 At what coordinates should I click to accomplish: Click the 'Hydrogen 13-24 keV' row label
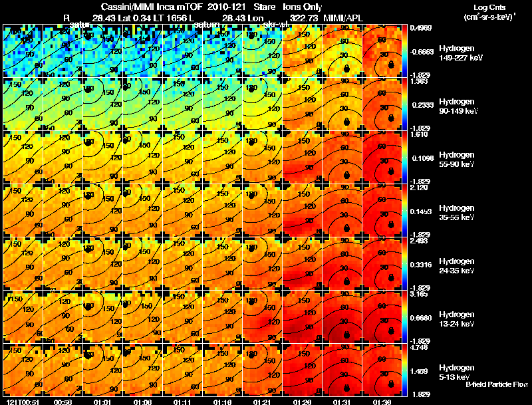457,319
